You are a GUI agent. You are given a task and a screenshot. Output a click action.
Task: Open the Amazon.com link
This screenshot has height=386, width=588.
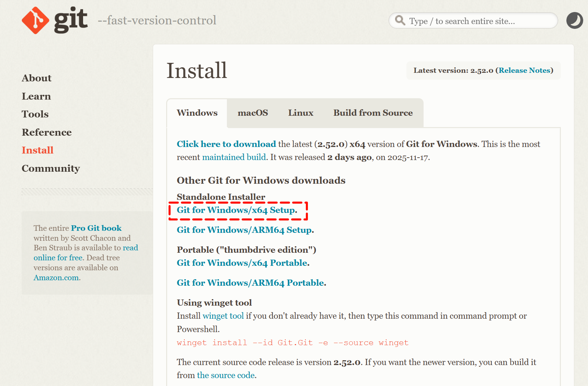pos(56,277)
